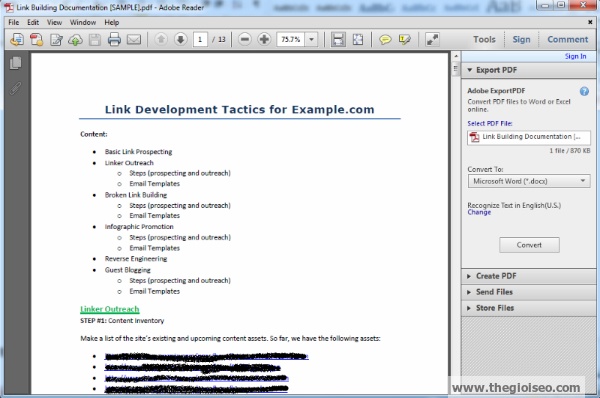Go to next page arrow
Image resolution: width=600 pixels, height=398 pixels.
pyautogui.click(x=180, y=39)
